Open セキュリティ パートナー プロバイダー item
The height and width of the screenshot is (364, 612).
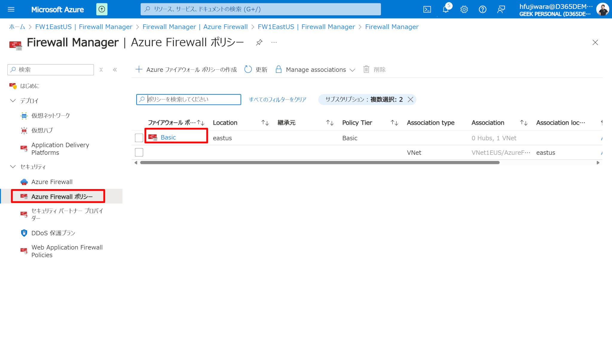(67, 214)
